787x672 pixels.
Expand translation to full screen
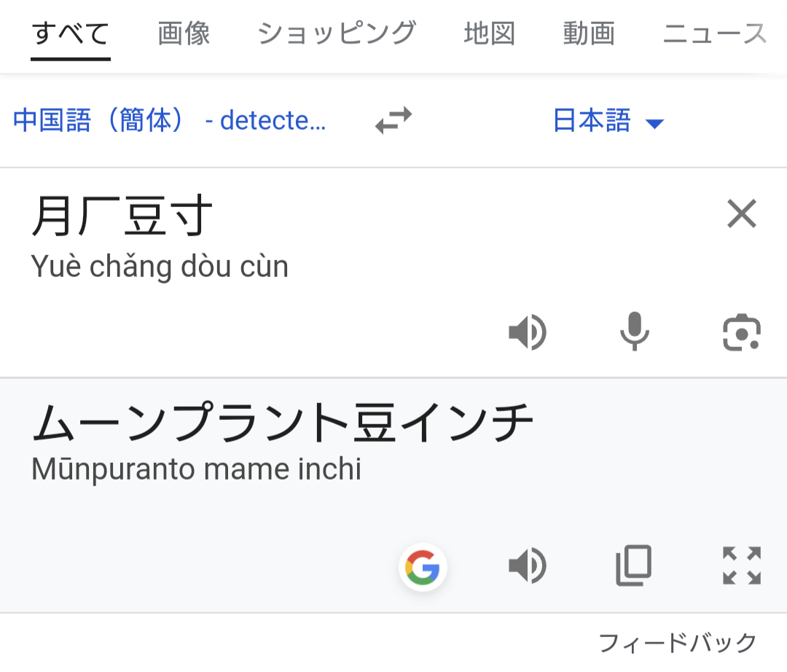741,566
